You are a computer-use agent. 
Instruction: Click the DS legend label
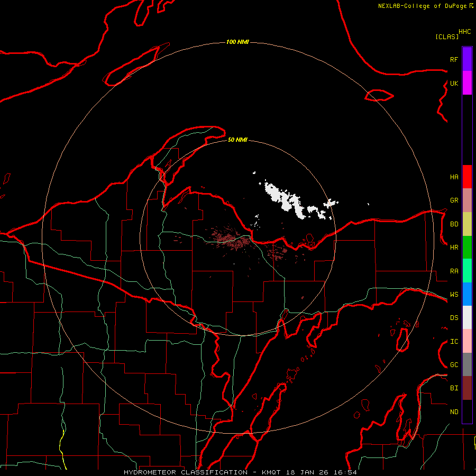(x=454, y=317)
